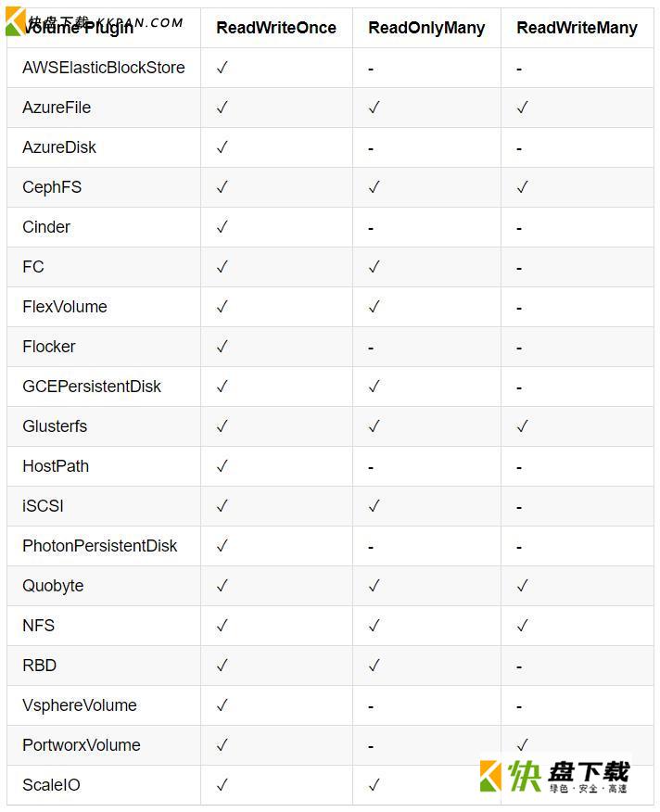Select the ReadWriteMany column header
The height and width of the screenshot is (812, 660).
point(577,28)
